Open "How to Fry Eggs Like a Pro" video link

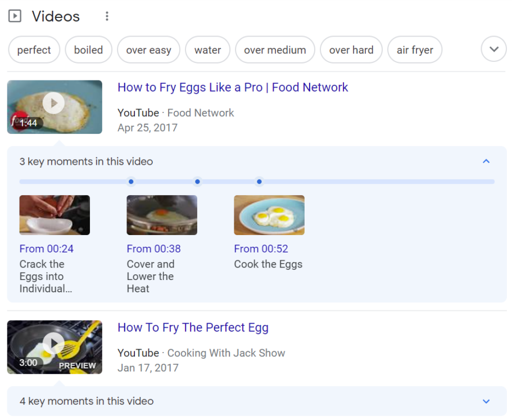[233, 87]
